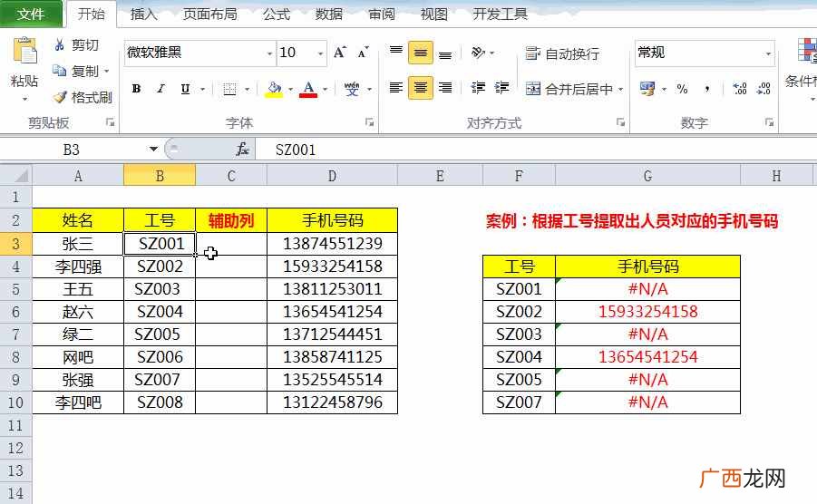Switch to 插入 Insert tab
This screenshot has height=504, width=817.
click(x=143, y=15)
